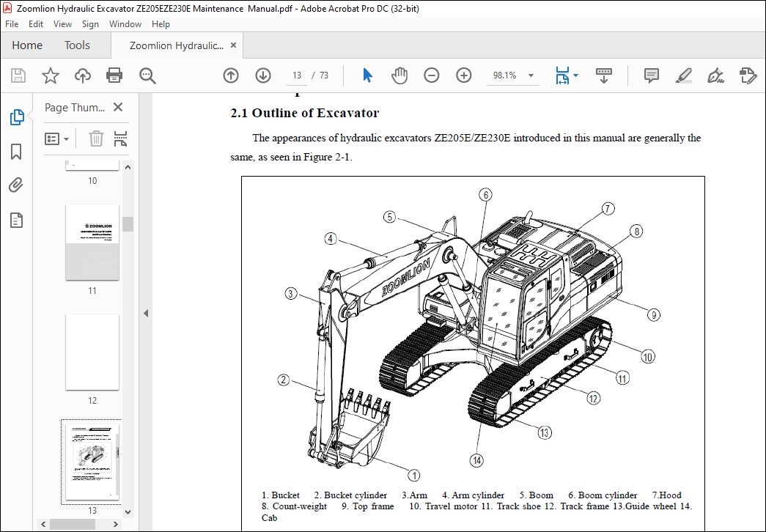Select the highlight text tool
This screenshot has width=766, height=532.
[683, 75]
